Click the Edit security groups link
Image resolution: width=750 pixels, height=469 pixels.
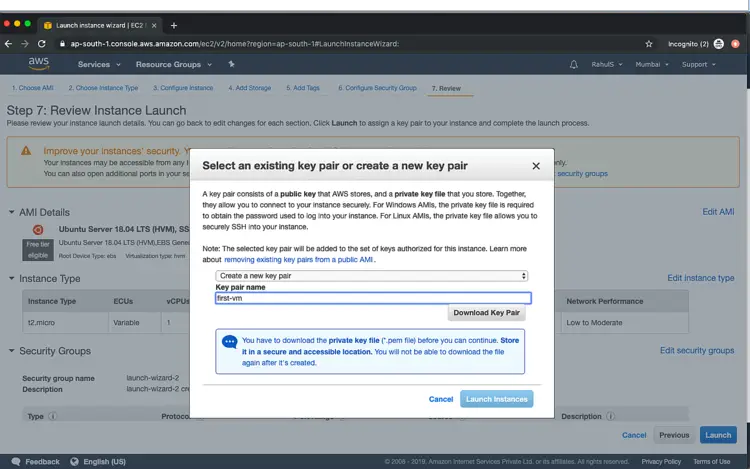[x=697, y=350]
